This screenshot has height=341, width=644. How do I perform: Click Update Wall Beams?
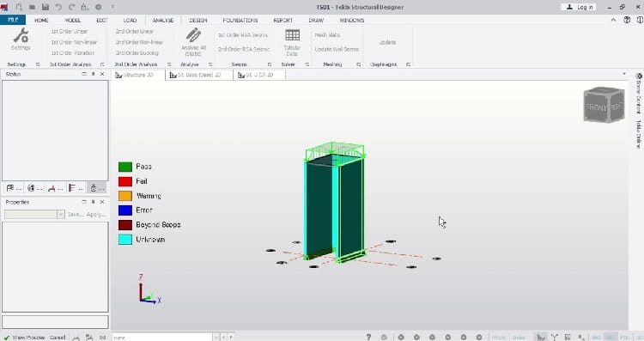point(337,49)
